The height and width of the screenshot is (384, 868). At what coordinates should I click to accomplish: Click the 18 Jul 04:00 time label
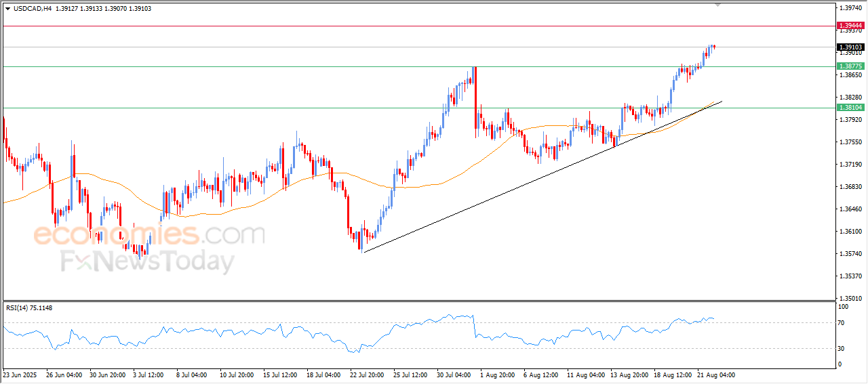coord(324,375)
